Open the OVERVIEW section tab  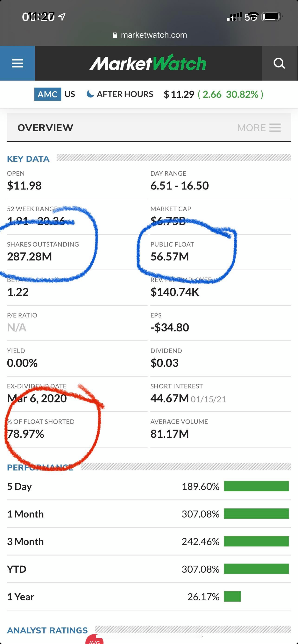(45, 128)
